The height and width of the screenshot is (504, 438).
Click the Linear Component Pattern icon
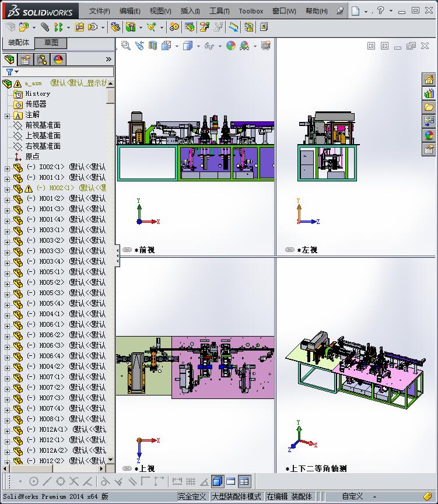click(58, 27)
